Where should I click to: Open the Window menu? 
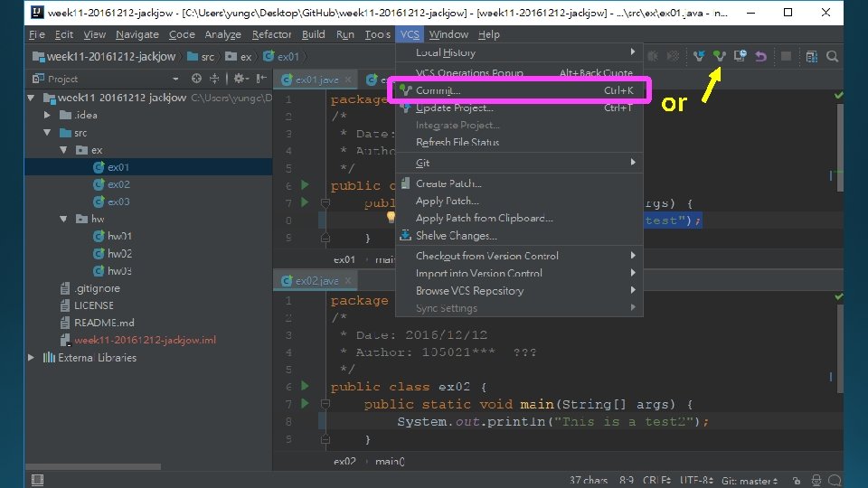[448, 34]
